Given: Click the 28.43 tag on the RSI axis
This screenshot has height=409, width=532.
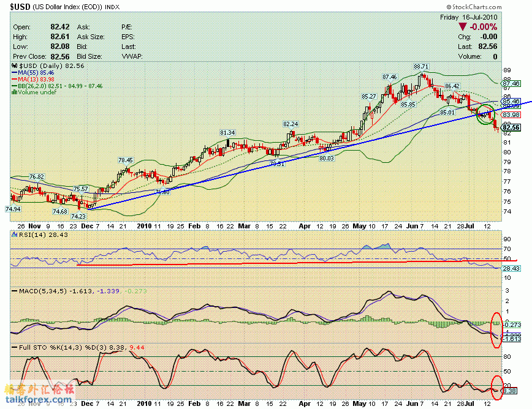Looking at the screenshot, I should (512, 268).
